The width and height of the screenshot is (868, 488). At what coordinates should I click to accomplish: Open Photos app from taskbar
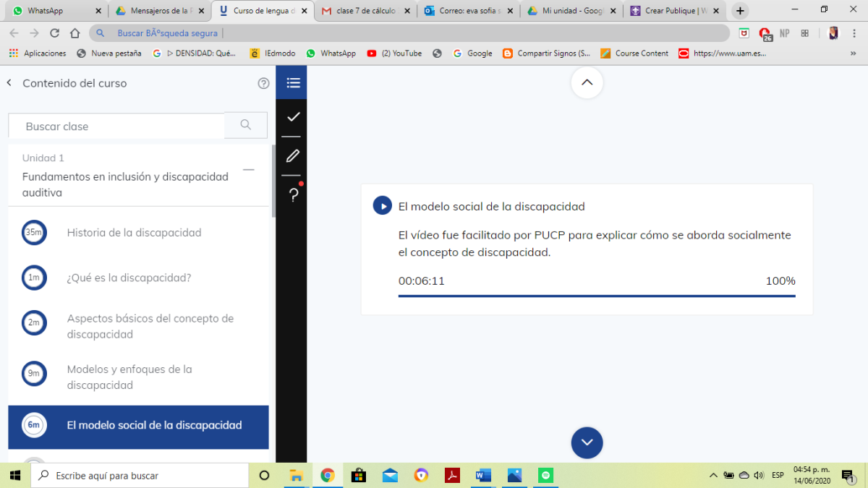point(514,475)
